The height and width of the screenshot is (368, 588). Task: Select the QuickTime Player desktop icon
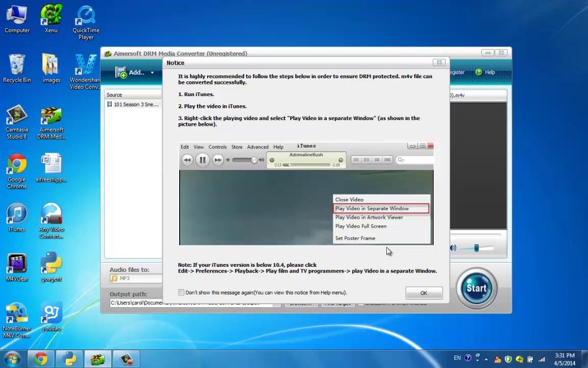(x=86, y=22)
